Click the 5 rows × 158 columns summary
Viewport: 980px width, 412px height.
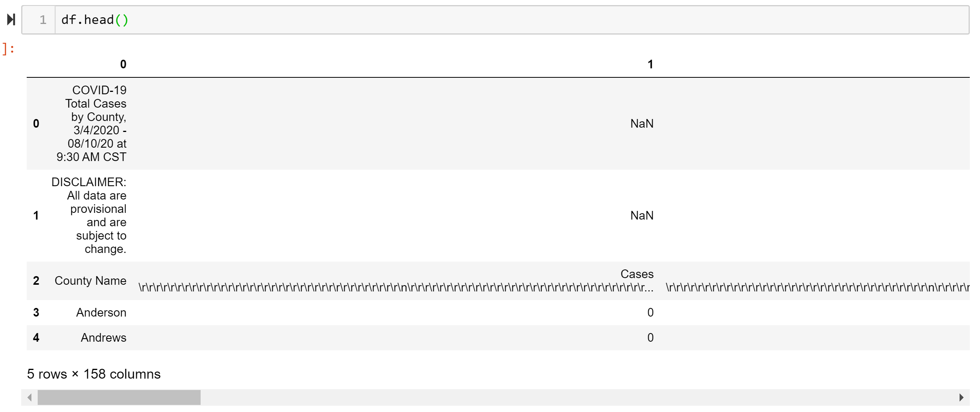(94, 374)
